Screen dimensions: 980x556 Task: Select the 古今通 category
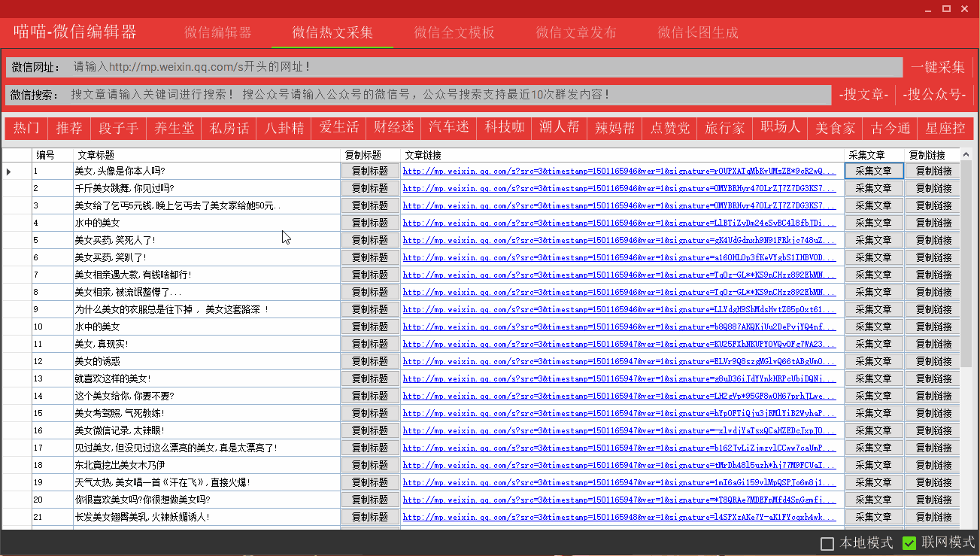[890, 128]
